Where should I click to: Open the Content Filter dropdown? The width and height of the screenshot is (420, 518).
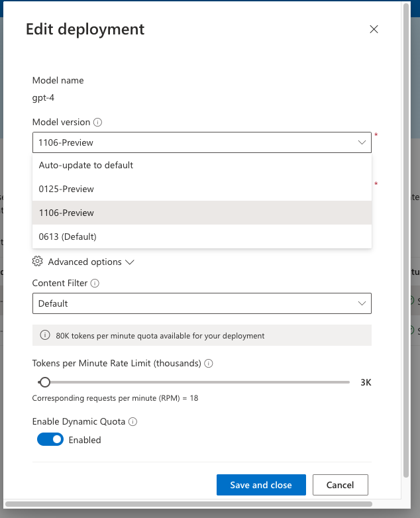(202, 303)
